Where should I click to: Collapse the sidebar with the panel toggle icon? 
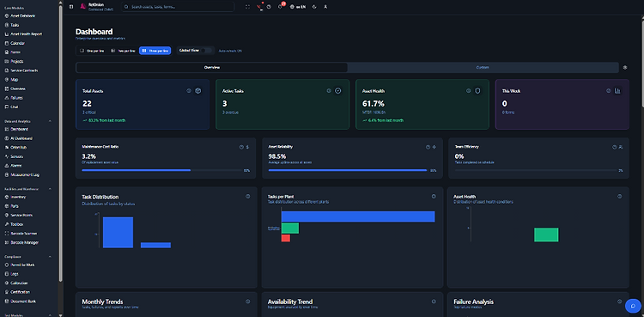71,7
